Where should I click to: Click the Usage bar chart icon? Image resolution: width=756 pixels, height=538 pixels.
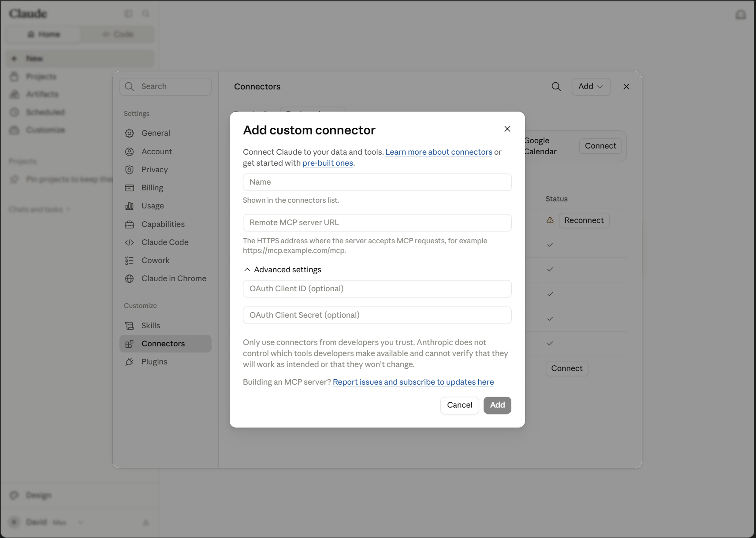[x=129, y=206]
